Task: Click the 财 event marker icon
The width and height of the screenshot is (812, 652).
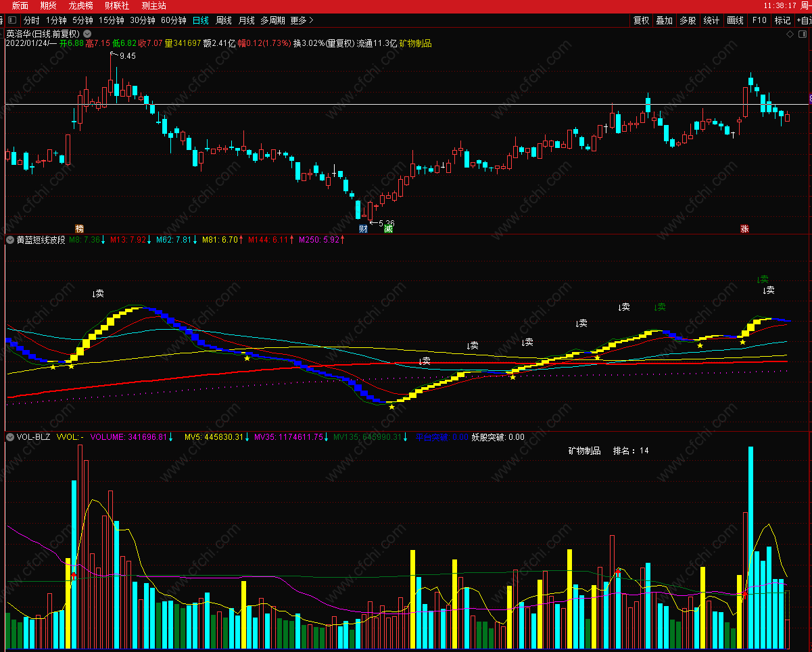Action: coord(363,228)
